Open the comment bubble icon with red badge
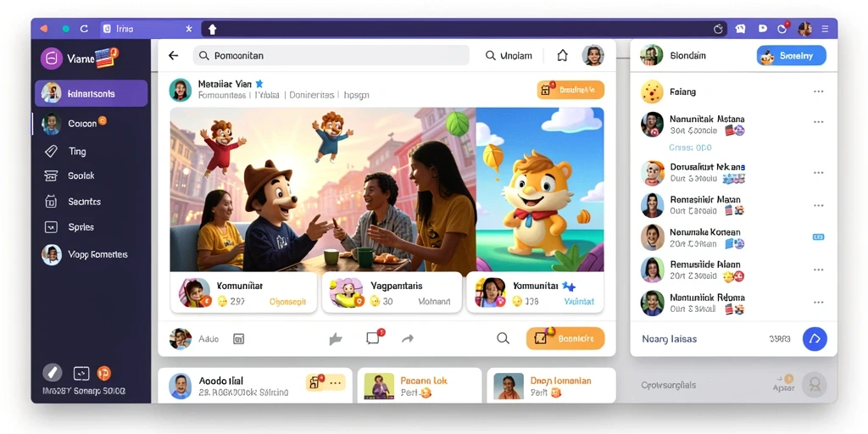This screenshot has width=868, height=434. (374, 337)
